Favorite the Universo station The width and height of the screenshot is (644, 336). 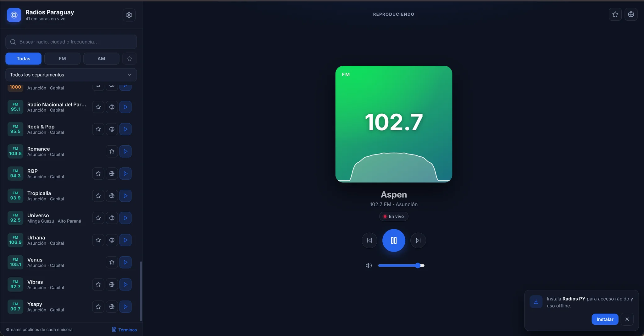[98, 218]
